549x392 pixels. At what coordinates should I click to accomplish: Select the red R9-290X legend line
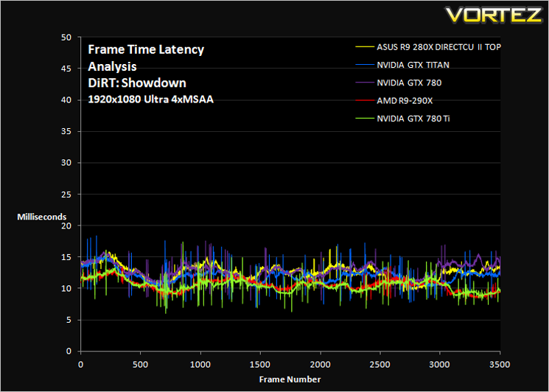coord(365,101)
